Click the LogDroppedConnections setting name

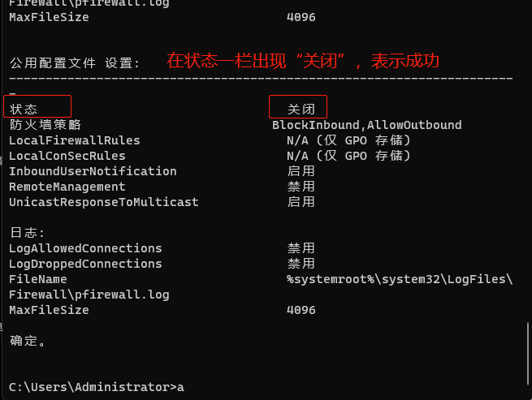click(x=85, y=264)
